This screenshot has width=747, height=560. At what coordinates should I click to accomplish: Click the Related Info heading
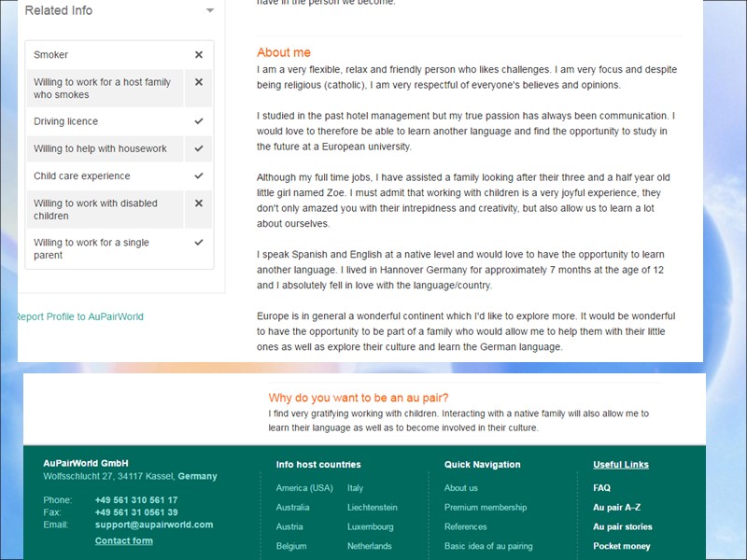pyautogui.click(x=59, y=10)
